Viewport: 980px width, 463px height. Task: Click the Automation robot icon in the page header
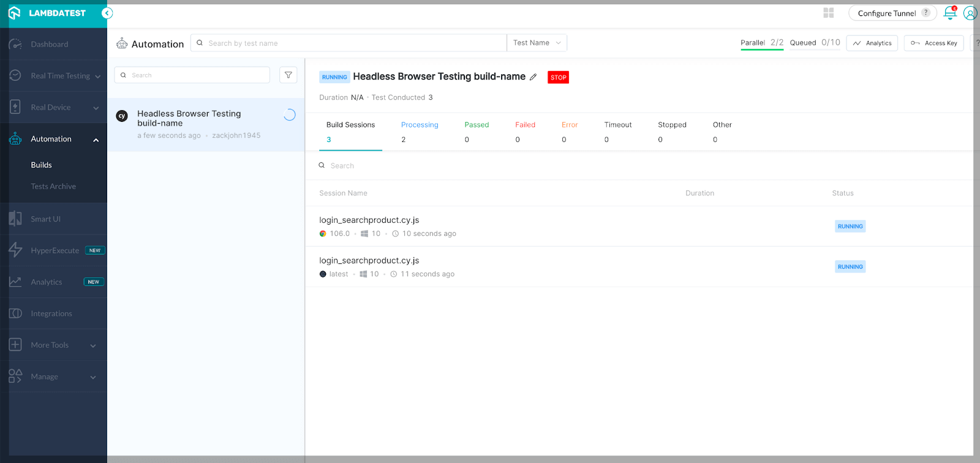pos(122,43)
